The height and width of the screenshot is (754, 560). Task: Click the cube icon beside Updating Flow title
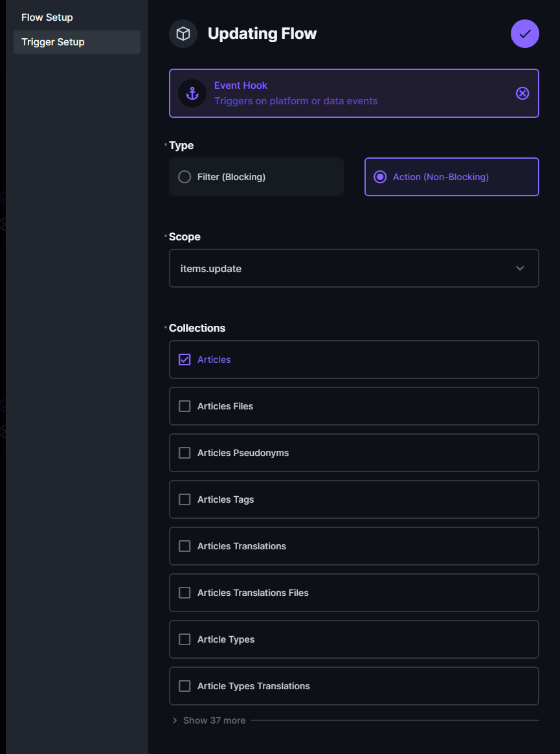coord(183,34)
